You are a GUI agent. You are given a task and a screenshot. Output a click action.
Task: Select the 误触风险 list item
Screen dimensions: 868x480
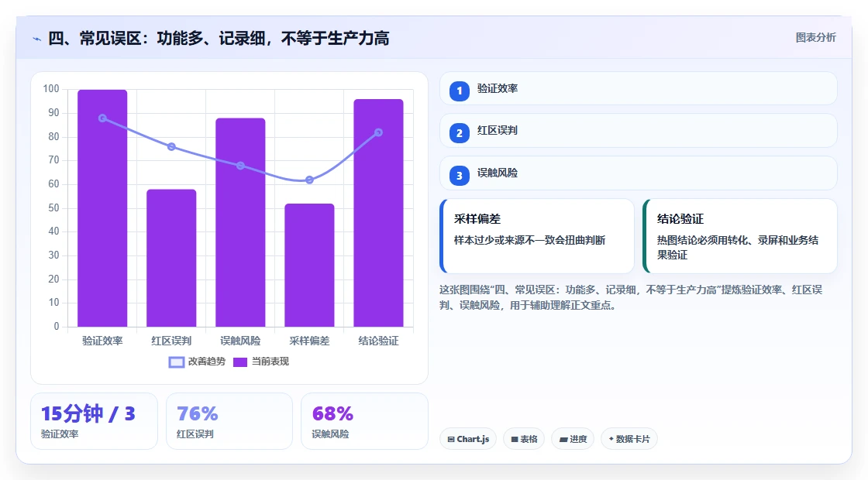click(638, 173)
